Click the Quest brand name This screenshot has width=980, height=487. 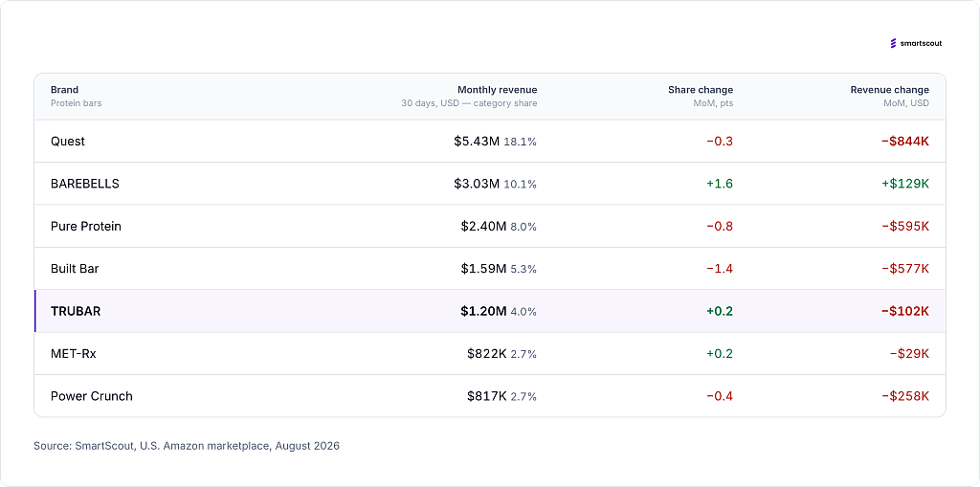(68, 142)
